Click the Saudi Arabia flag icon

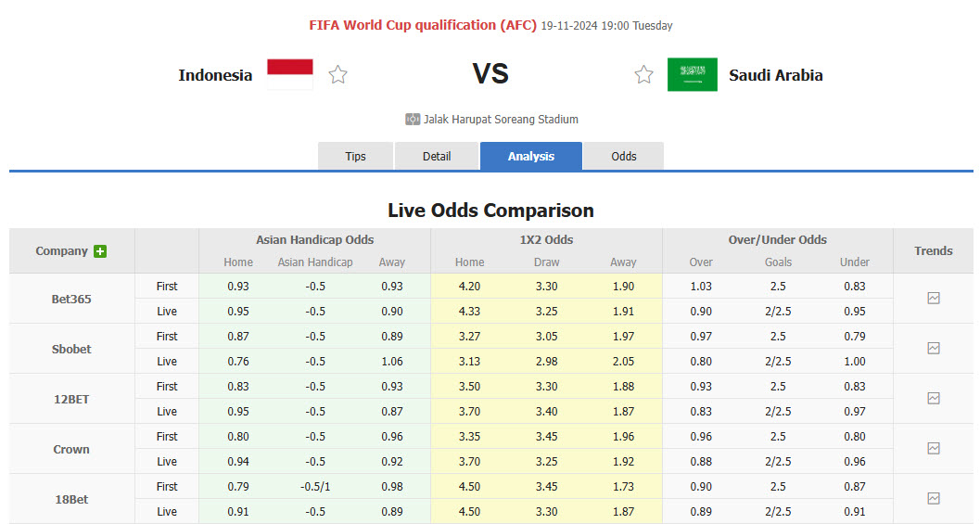pyautogui.click(x=692, y=74)
